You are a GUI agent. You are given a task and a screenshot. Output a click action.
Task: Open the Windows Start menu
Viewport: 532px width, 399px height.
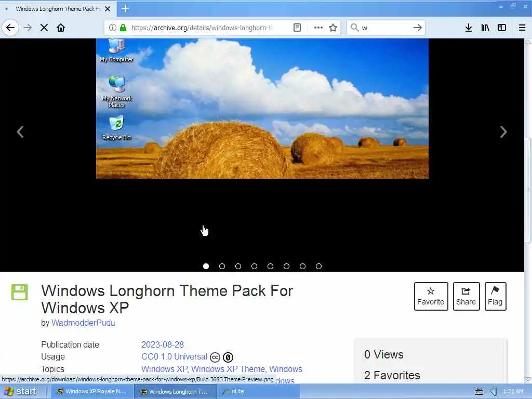click(20, 391)
